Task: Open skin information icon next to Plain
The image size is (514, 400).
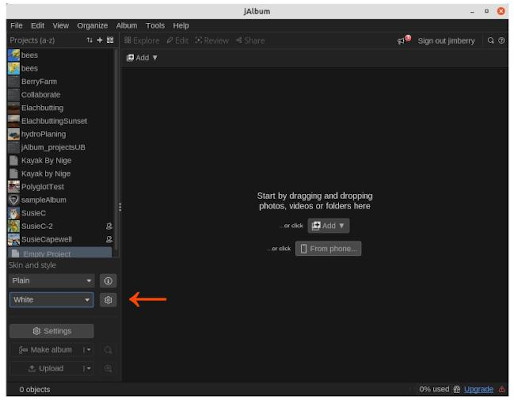Action: (108, 281)
